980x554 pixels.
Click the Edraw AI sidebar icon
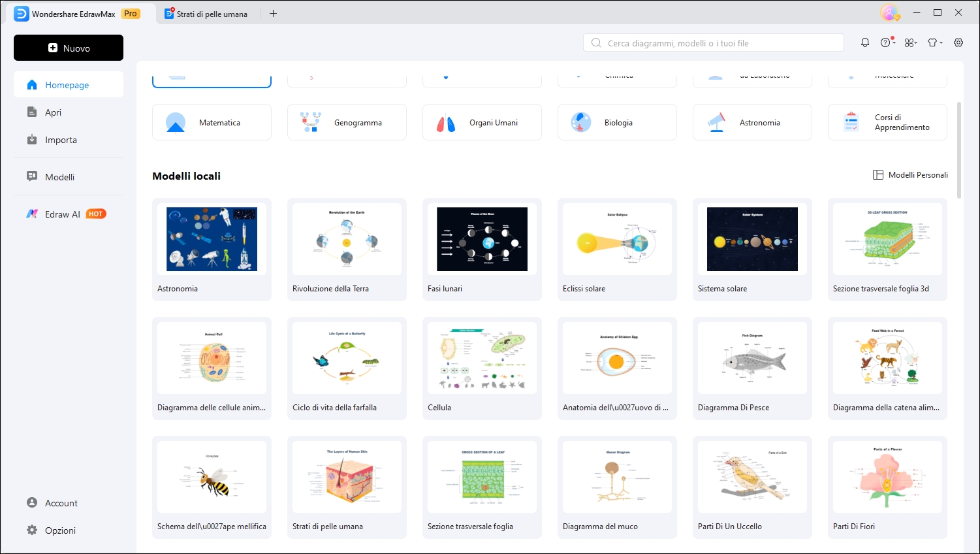coord(32,214)
